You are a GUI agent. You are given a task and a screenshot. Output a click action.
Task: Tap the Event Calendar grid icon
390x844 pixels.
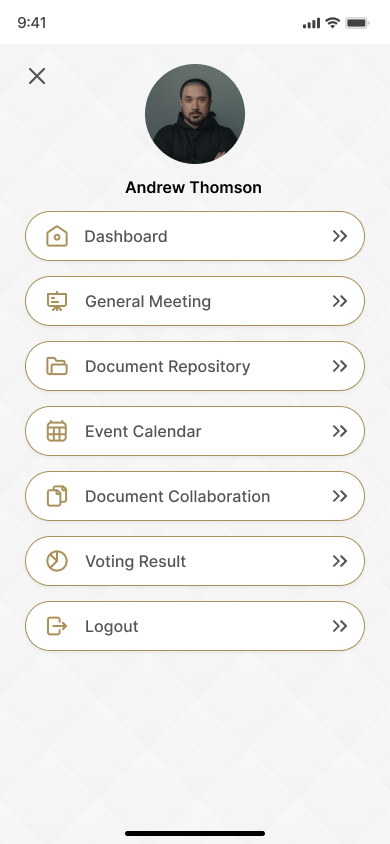click(57, 431)
